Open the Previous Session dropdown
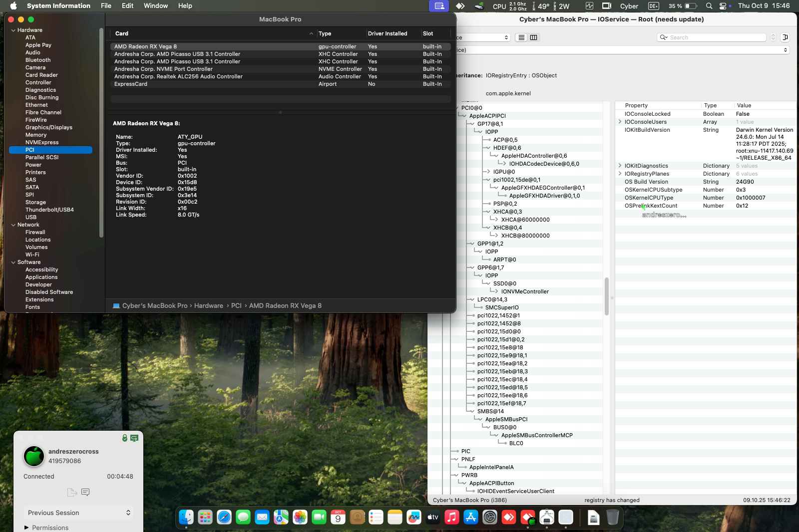 (x=79, y=513)
